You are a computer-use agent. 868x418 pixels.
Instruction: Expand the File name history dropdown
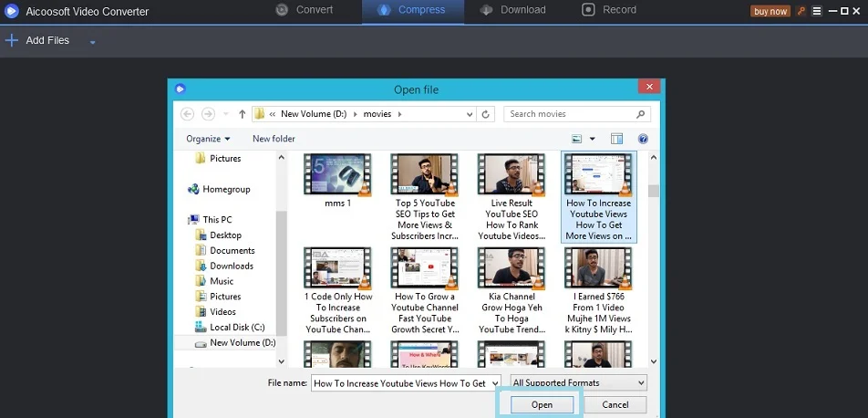[495, 383]
